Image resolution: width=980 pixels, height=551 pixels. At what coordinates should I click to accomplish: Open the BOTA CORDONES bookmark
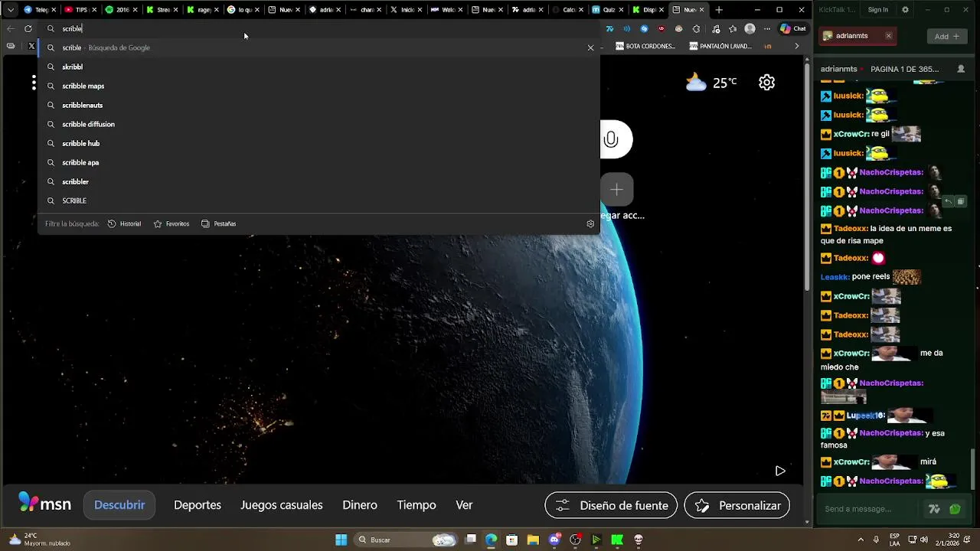(x=644, y=46)
